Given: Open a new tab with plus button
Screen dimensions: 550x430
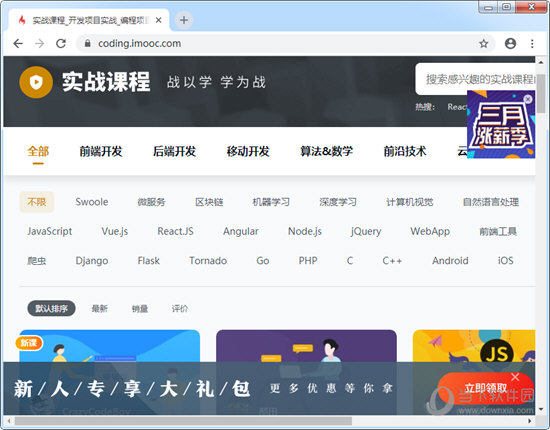Looking at the screenshot, I should coord(184,20).
